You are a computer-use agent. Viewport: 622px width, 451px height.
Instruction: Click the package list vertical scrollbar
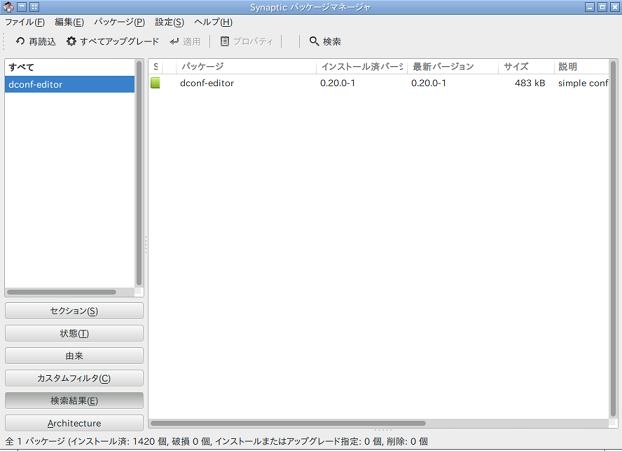pyautogui.click(x=613, y=239)
